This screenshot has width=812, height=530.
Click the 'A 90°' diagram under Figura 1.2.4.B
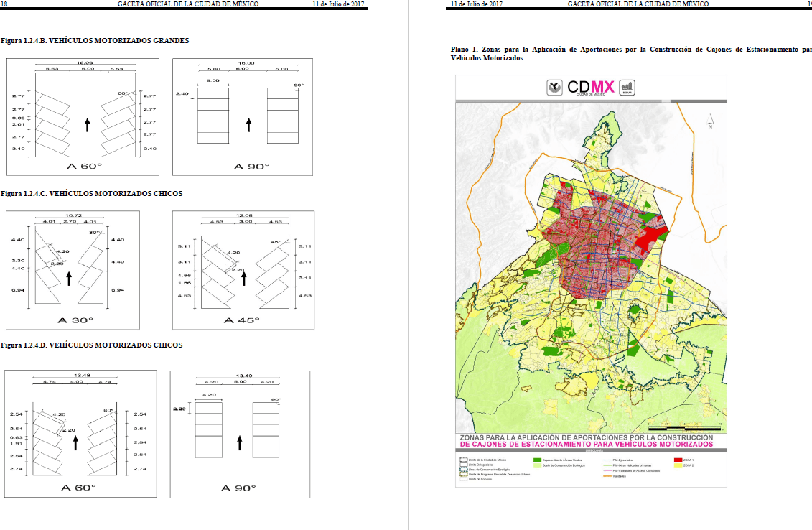pyautogui.click(x=243, y=116)
